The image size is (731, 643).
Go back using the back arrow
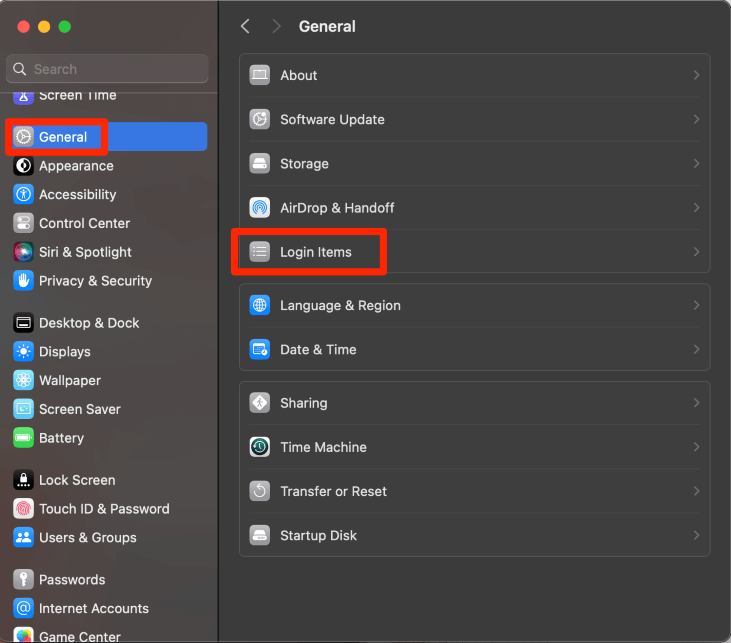coord(246,27)
